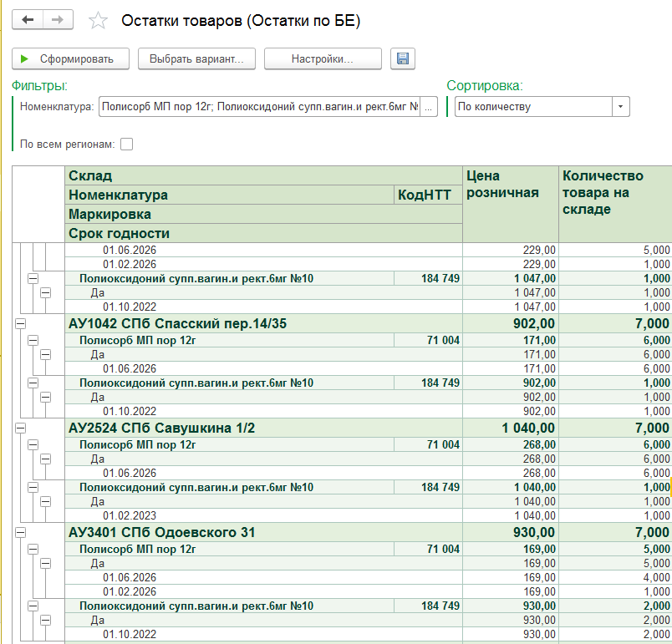Collapse the АУ2524 СПб Савушкина 1/2 group
Screen dimensions: 672x644
pos(21,428)
